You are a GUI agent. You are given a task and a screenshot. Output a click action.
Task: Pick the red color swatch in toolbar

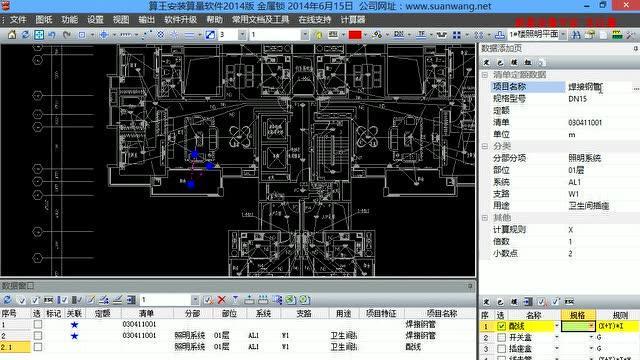[x=355, y=35]
